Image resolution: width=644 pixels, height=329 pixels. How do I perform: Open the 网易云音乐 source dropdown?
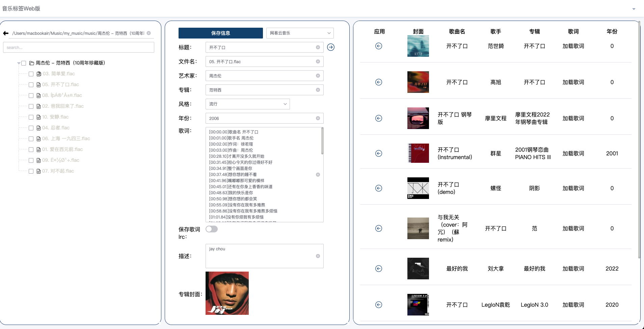(x=300, y=33)
